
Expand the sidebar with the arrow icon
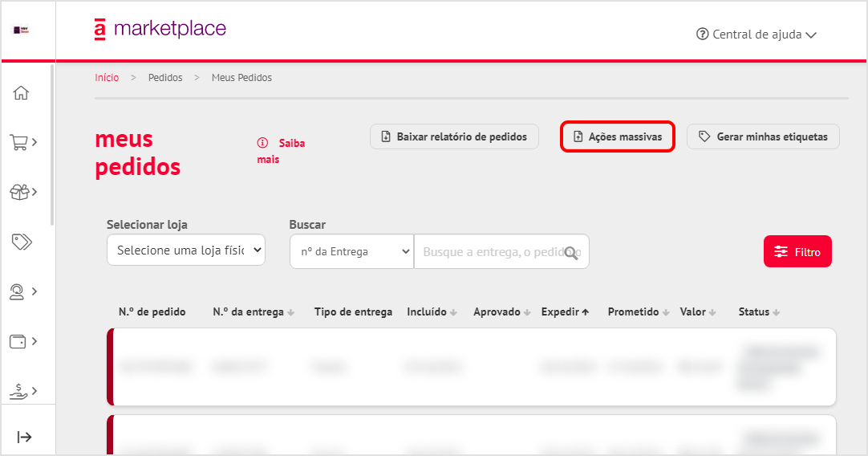pos(24,438)
